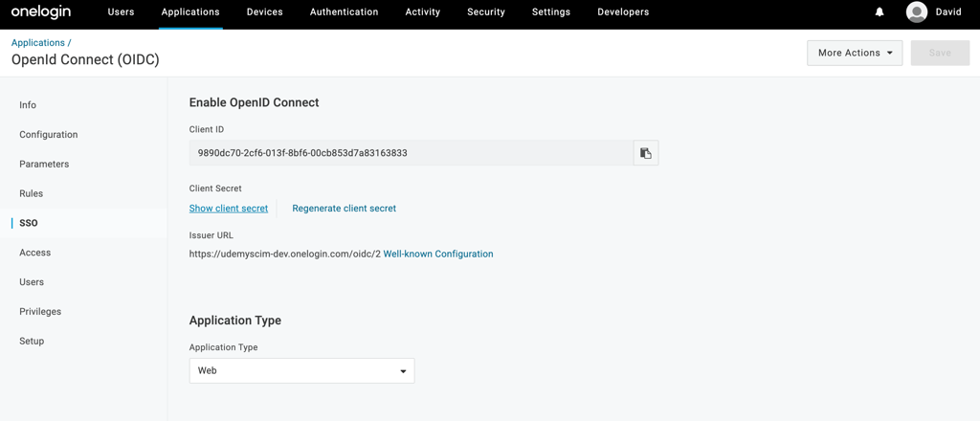The image size is (980, 421).
Task: Click David username in header
Action: [x=948, y=11]
